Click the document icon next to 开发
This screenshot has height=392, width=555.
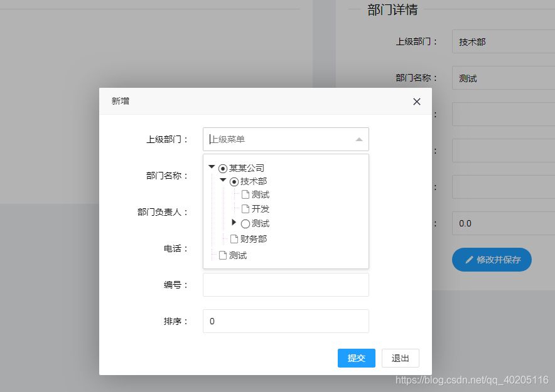245,209
